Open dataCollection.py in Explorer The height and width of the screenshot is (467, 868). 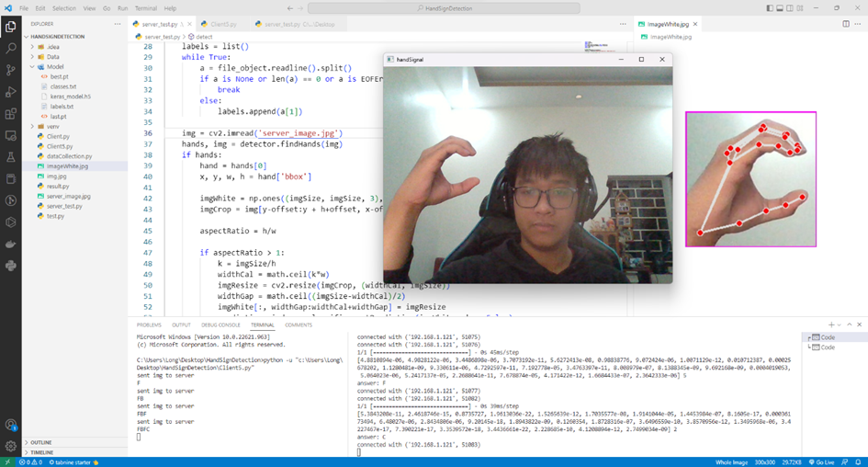point(69,156)
